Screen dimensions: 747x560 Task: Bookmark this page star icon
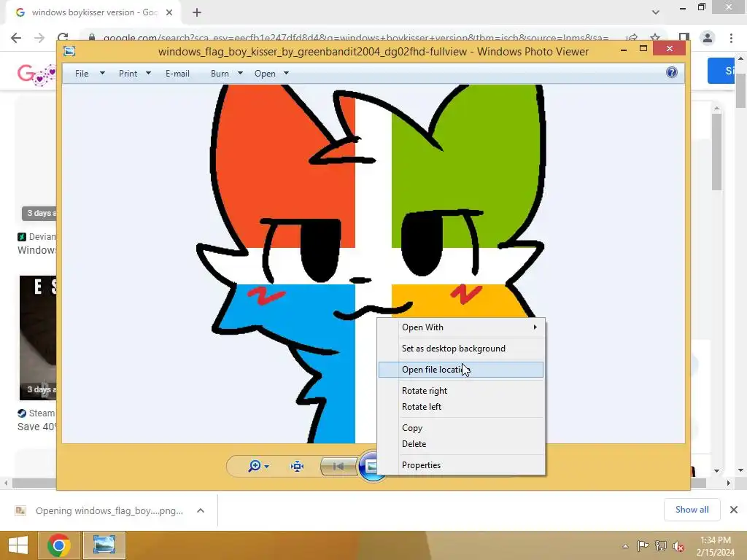(x=655, y=38)
